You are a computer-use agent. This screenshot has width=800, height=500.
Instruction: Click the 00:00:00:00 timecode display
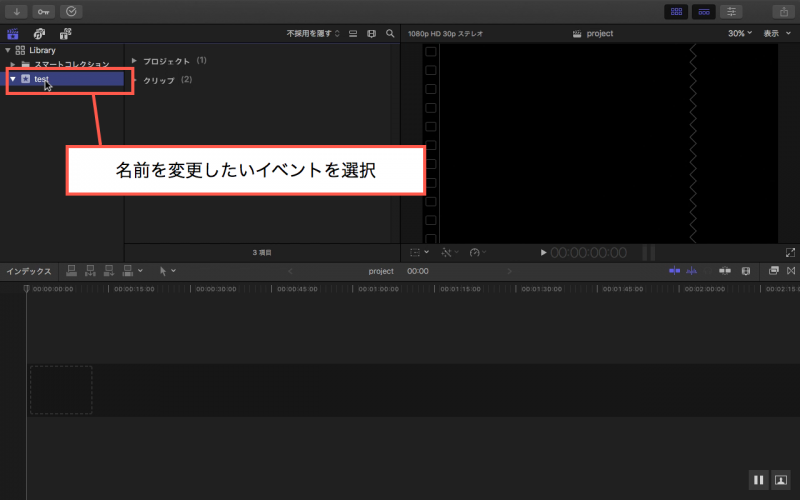[x=588, y=253]
